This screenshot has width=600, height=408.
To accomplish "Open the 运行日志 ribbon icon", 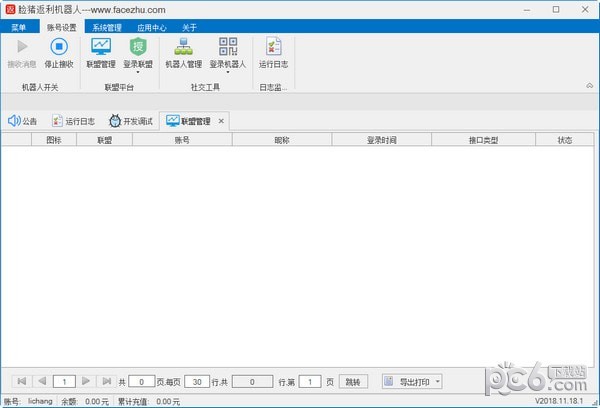I will [273, 47].
